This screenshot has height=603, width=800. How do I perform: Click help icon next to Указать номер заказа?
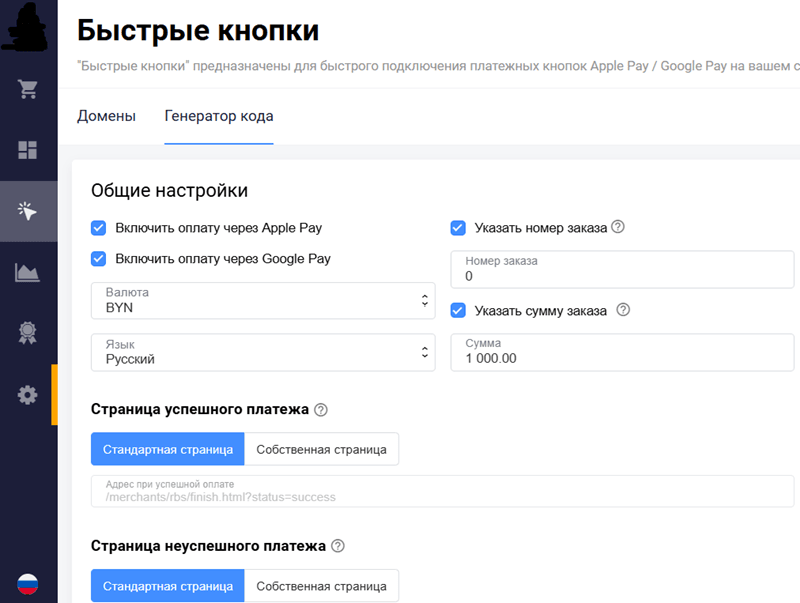coord(618,227)
